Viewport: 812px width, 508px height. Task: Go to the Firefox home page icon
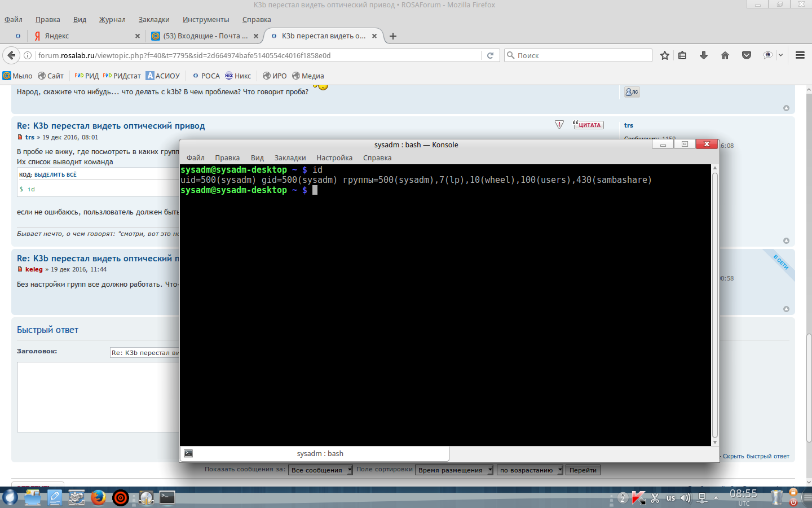(x=725, y=55)
